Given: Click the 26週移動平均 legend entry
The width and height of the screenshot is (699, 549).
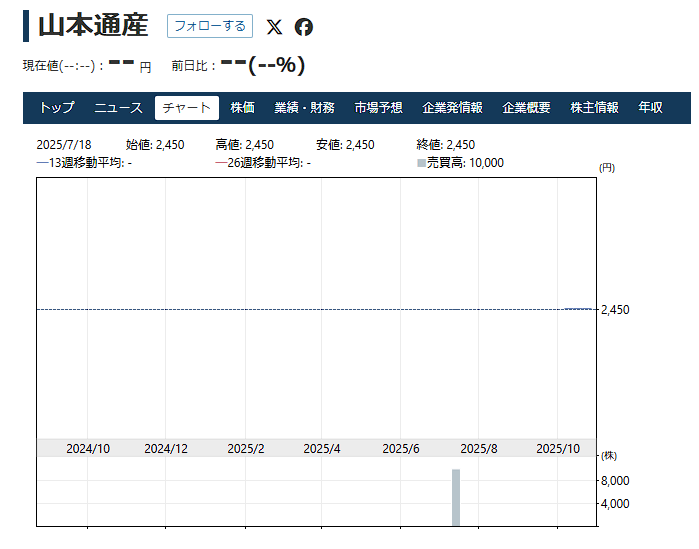Looking at the screenshot, I should [263, 163].
